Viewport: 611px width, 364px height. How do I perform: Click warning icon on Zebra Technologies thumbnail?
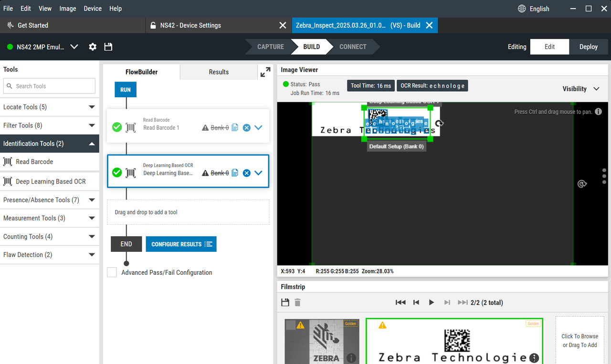pos(382,325)
